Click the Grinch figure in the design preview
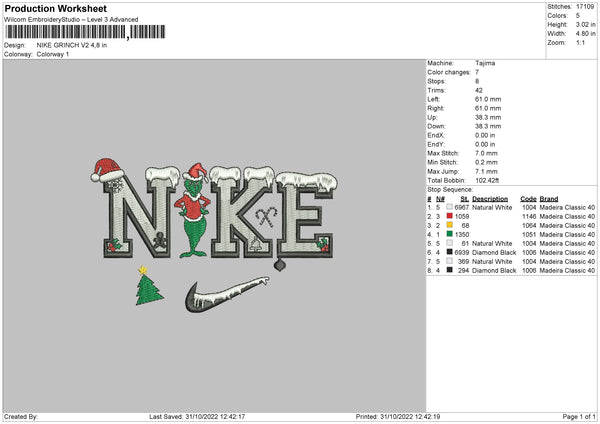600x424 pixels. point(194,210)
